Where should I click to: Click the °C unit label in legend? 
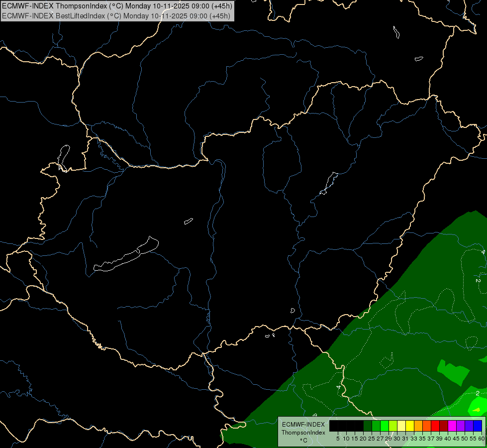[x=303, y=441]
